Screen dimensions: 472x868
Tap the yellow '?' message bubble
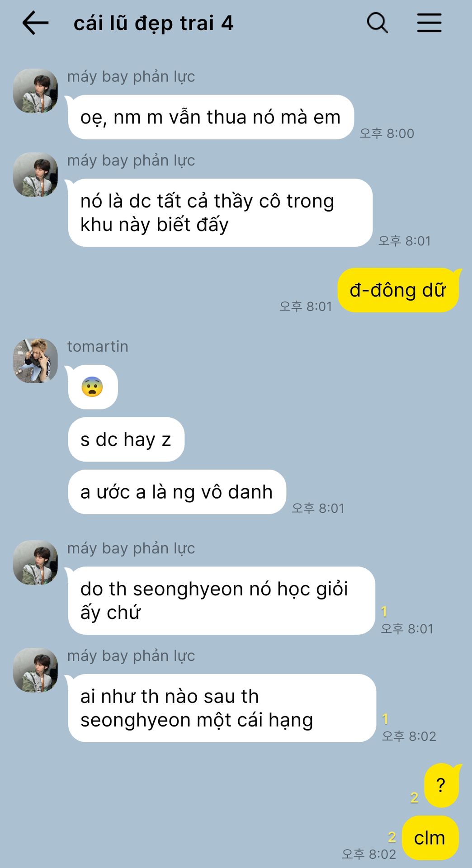point(441,785)
